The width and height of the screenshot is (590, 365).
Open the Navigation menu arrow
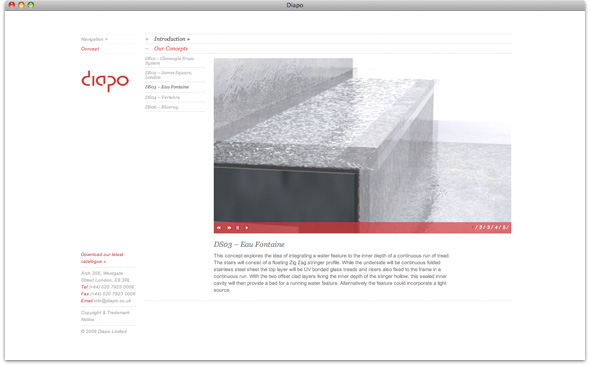click(94, 39)
